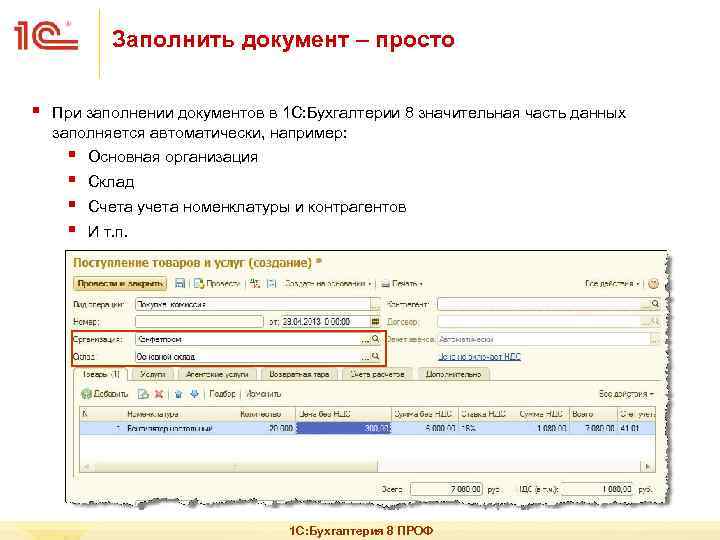
Task: Click the 18% VAT rate cell
Action: pyautogui.click(x=486, y=428)
